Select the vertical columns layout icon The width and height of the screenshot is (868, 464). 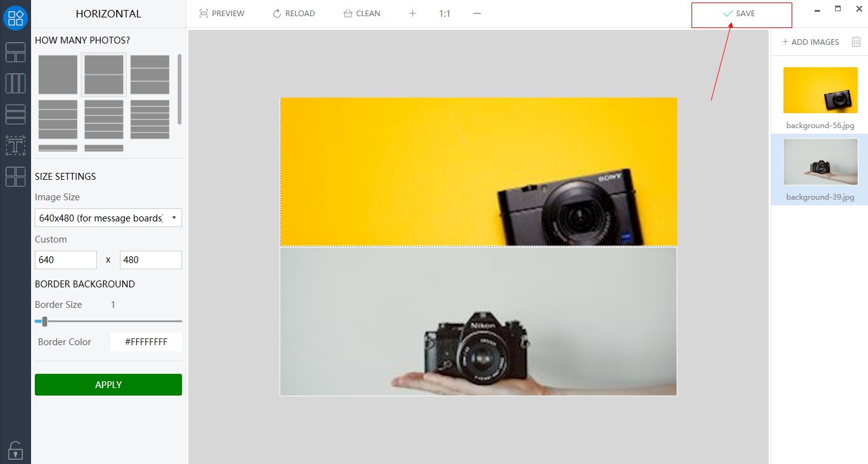pyautogui.click(x=16, y=83)
